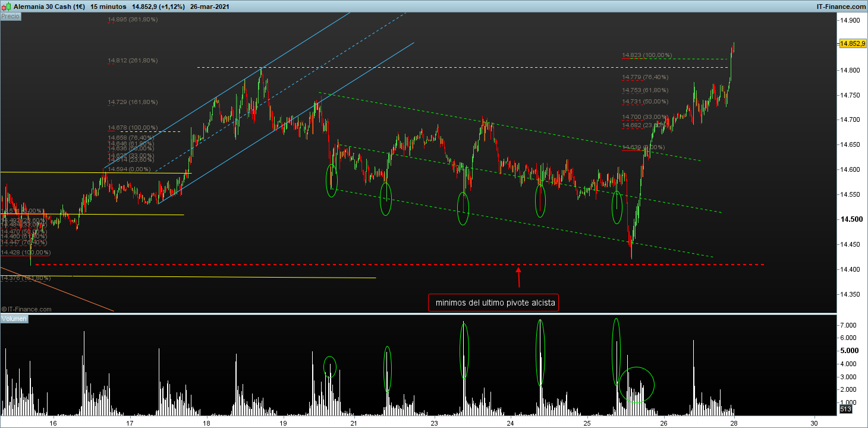The height and width of the screenshot is (428, 868).
Task: Click the Fibonacci label 14.753 (61,80%)
Action: [645, 90]
